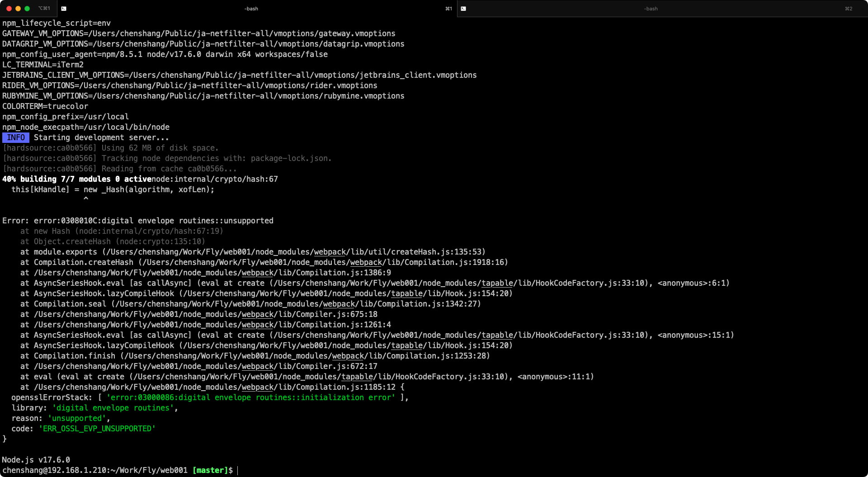This screenshot has height=477, width=868.
Task: Switch to the second -bash tab
Action: 650,9
